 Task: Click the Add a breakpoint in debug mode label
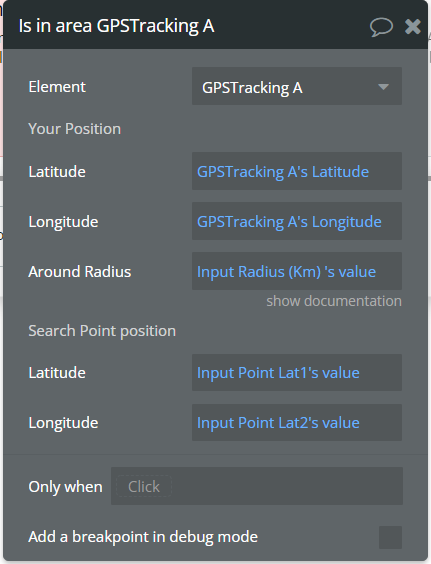143,537
